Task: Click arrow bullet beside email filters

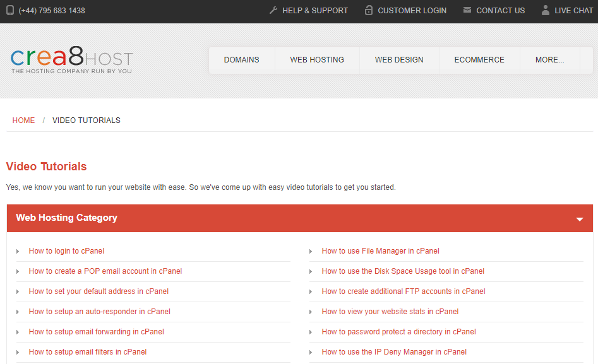Action: [x=18, y=353]
